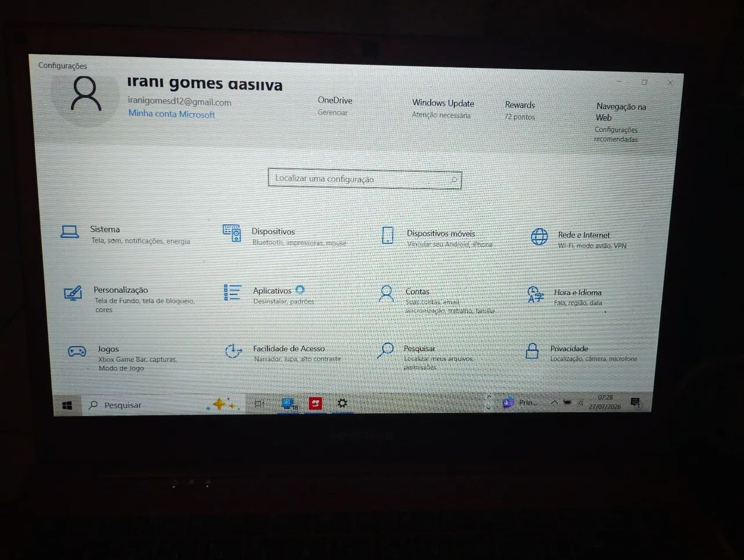The image size is (744, 560).
Task: Open the taskbar app with badge 18
Action: coord(289,403)
